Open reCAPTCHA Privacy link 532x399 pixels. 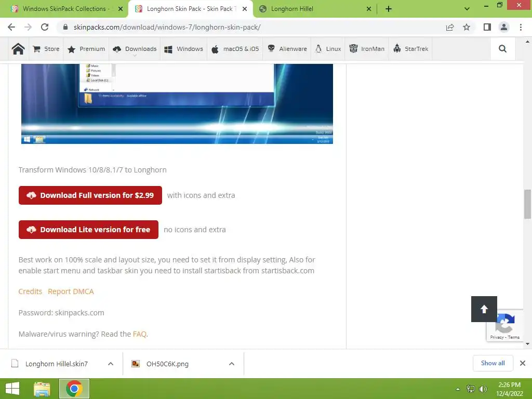pyautogui.click(x=497, y=337)
